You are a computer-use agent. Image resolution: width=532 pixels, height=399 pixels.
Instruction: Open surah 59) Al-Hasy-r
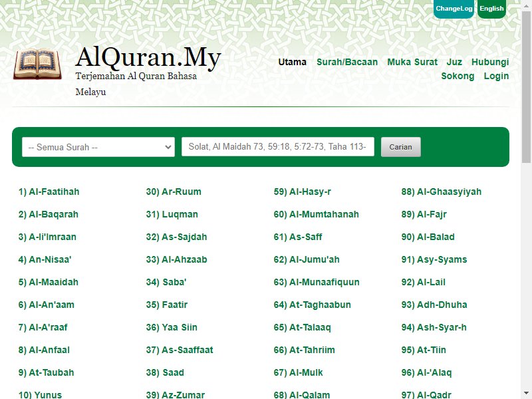[302, 192]
